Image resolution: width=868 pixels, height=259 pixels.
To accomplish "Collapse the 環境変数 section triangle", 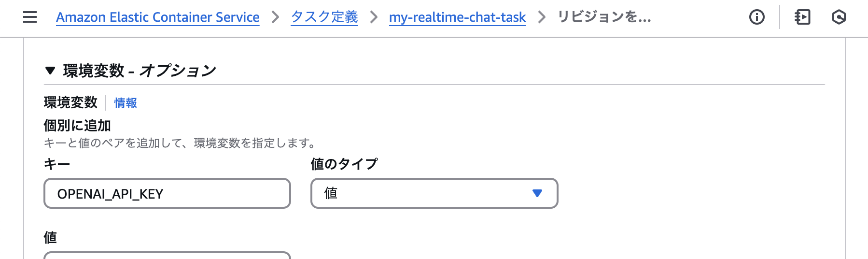I will pos(50,71).
